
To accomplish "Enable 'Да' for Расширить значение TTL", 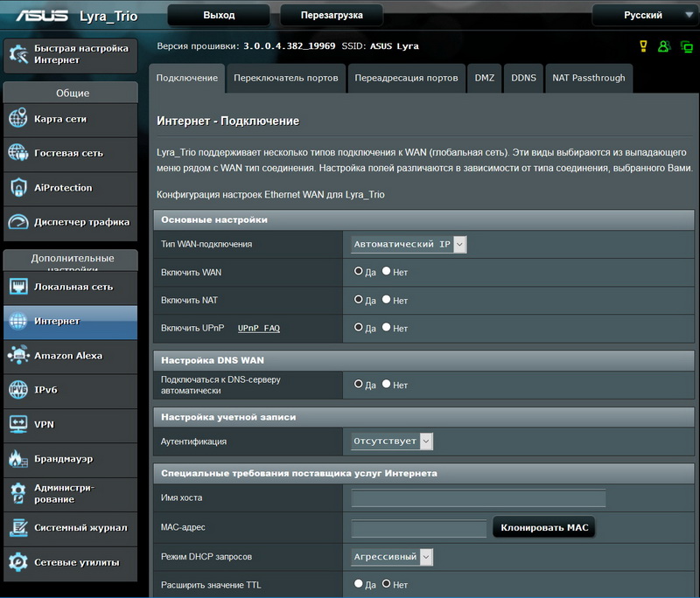I will coord(359,584).
